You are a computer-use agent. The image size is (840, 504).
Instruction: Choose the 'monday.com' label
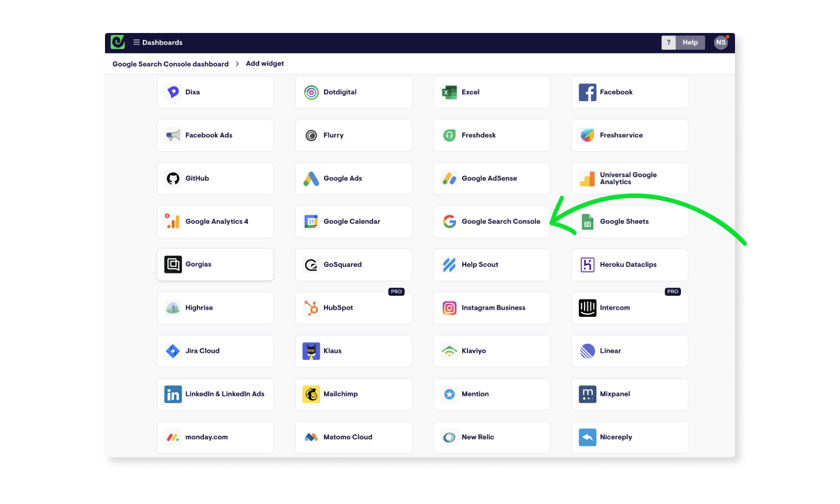pos(207,437)
